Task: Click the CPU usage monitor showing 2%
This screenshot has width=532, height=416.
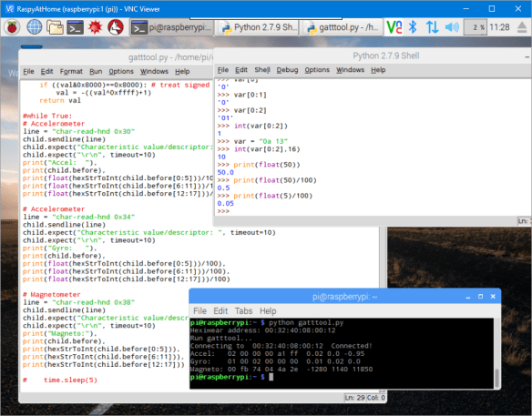Action: tap(476, 27)
